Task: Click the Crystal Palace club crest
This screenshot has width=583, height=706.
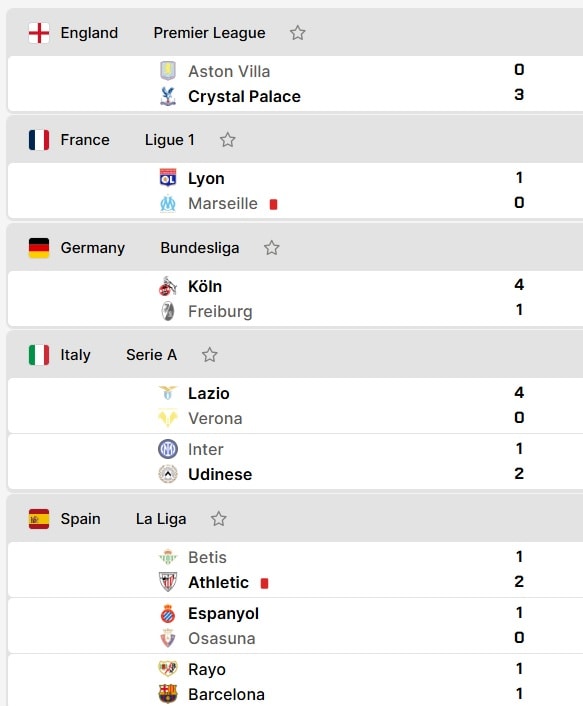Action: coord(168,96)
